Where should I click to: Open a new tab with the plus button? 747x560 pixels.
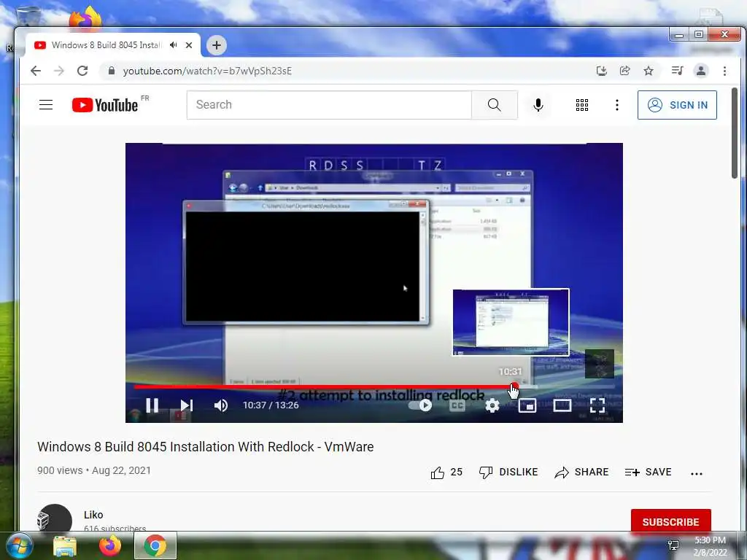216,45
